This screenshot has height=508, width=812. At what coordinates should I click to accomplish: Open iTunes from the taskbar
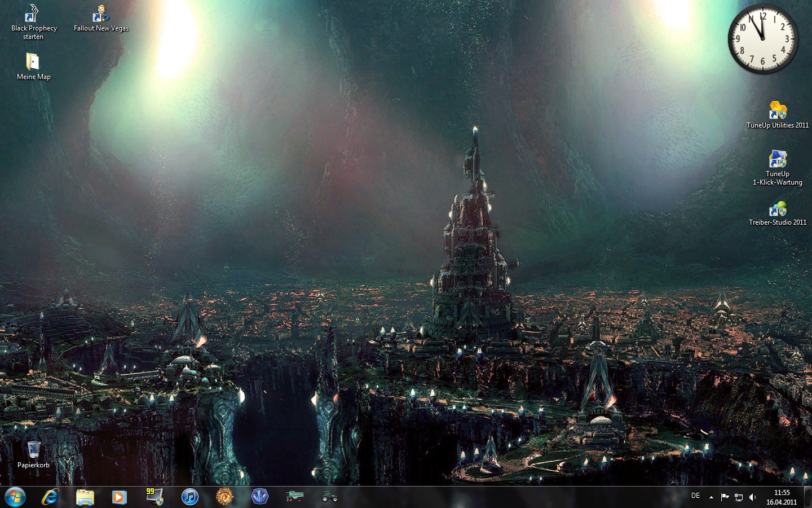pyautogui.click(x=190, y=497)
